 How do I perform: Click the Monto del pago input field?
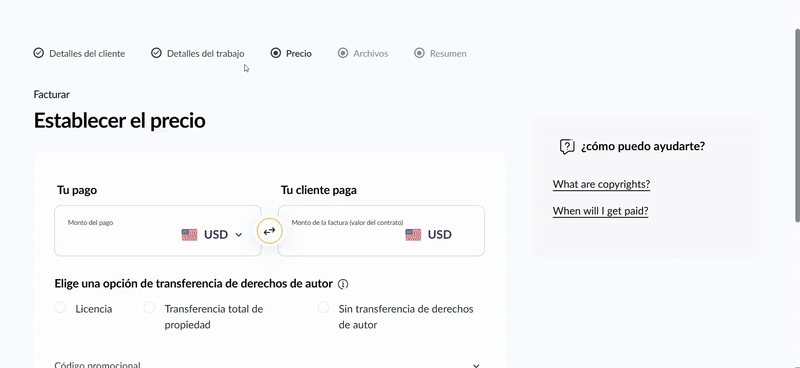point(158,231)
